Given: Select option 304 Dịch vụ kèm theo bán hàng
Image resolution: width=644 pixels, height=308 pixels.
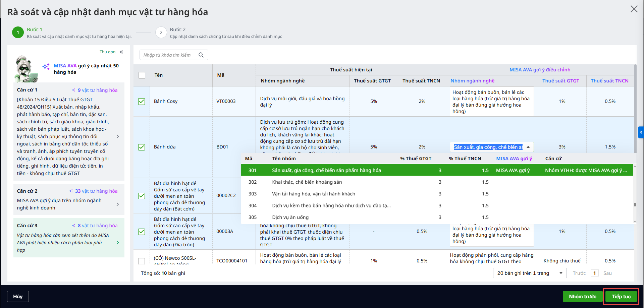Looking at the screenshot, I should click(x=437, y=205).
